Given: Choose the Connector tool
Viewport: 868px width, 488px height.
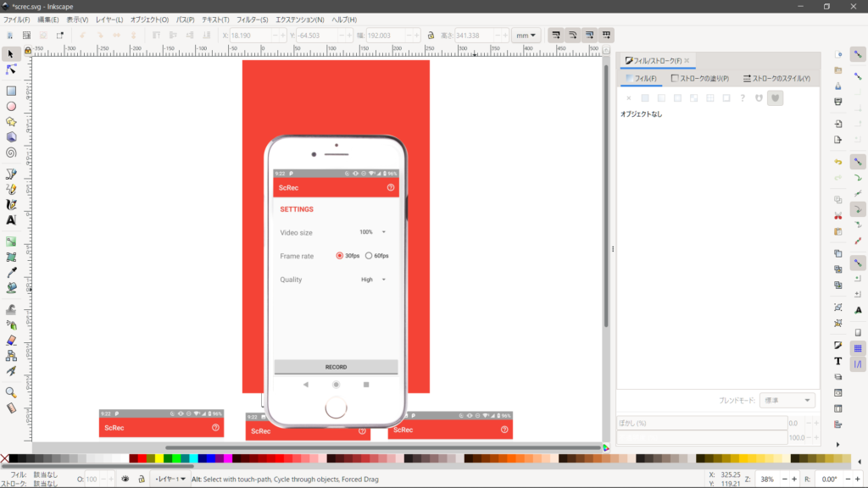Looking at the screenshot, I should point(10,356).
